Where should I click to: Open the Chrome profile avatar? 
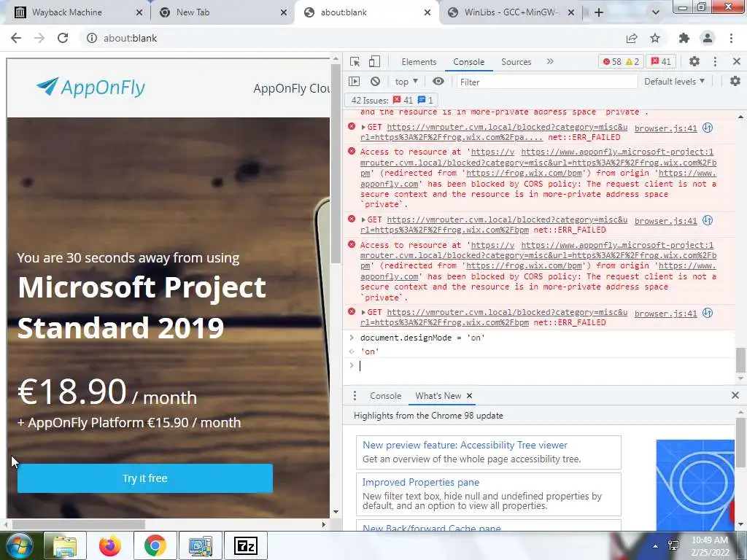tap(708, 38)
